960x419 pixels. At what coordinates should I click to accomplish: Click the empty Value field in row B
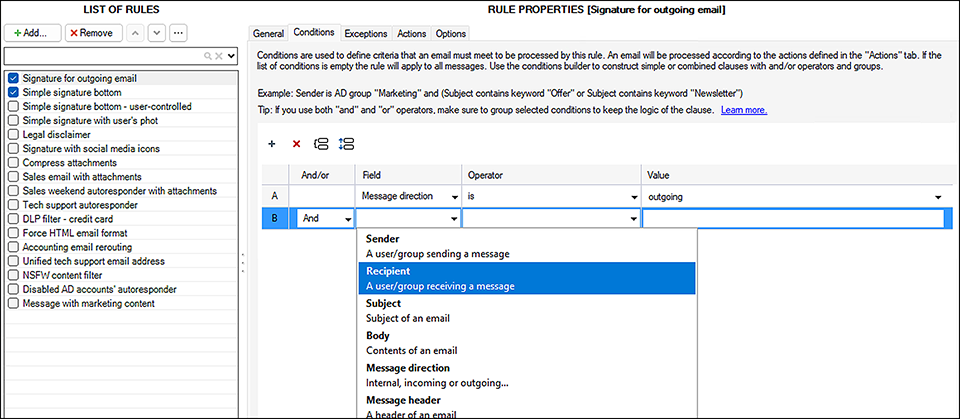(x=793, y=219)
